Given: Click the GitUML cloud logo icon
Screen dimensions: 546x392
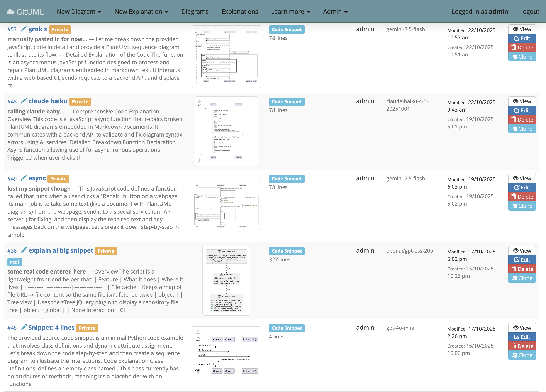Looking at the screenshot, I should [10, 12].
